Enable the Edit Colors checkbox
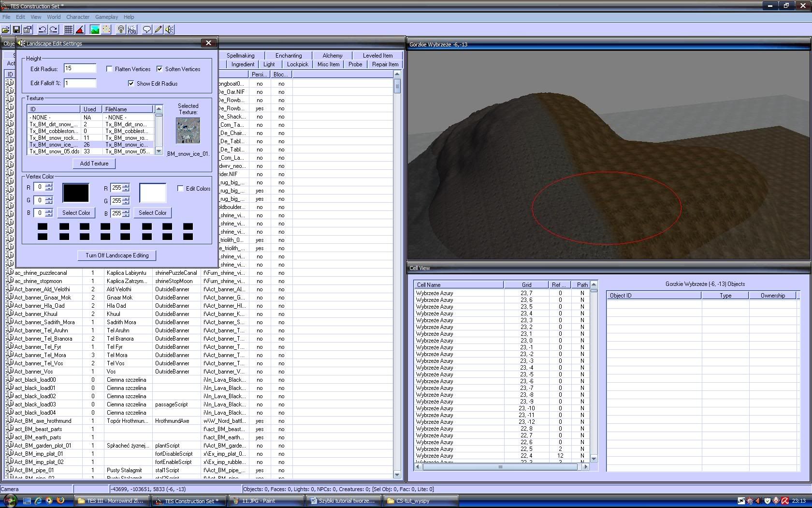The height and width of the screenshot is (508, 812). [x=180, y=189]
